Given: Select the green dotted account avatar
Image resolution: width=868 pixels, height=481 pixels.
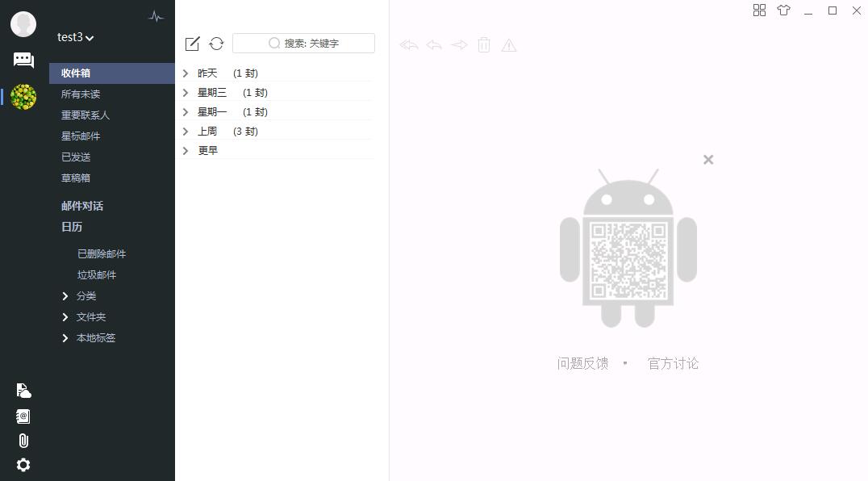Looking at the screenshot, I should (x=23, y=97).
